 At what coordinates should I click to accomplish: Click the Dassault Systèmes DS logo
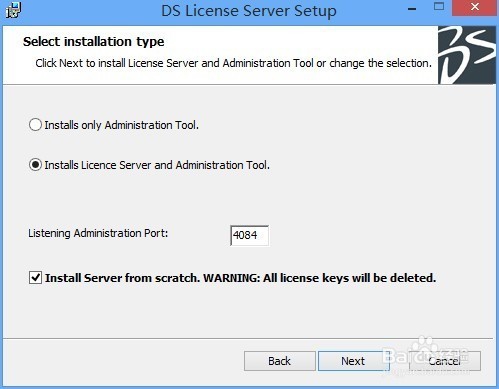pos(467,55)
